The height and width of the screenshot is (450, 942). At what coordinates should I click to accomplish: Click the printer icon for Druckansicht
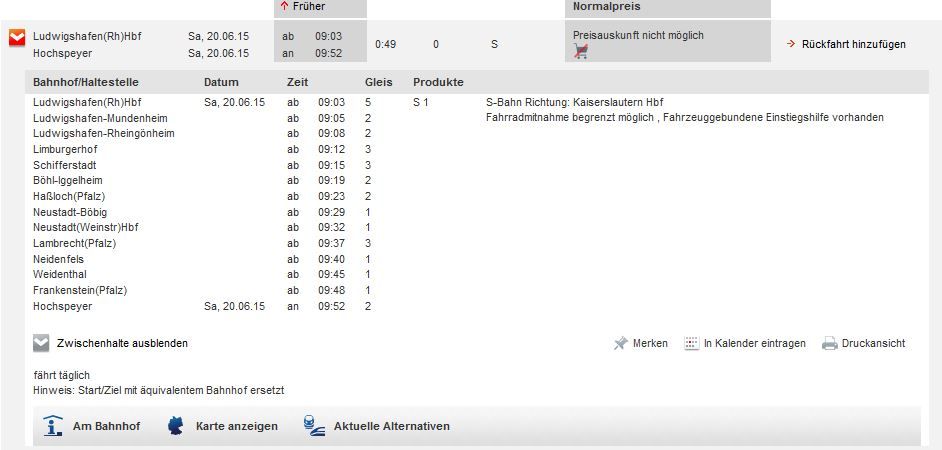click(x=829, y=343)
